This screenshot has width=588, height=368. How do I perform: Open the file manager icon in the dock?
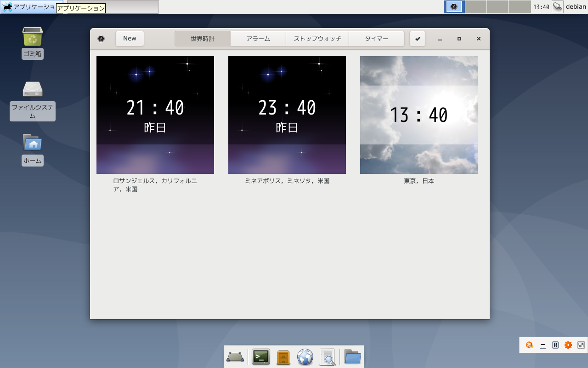click(x=352, y=356)
